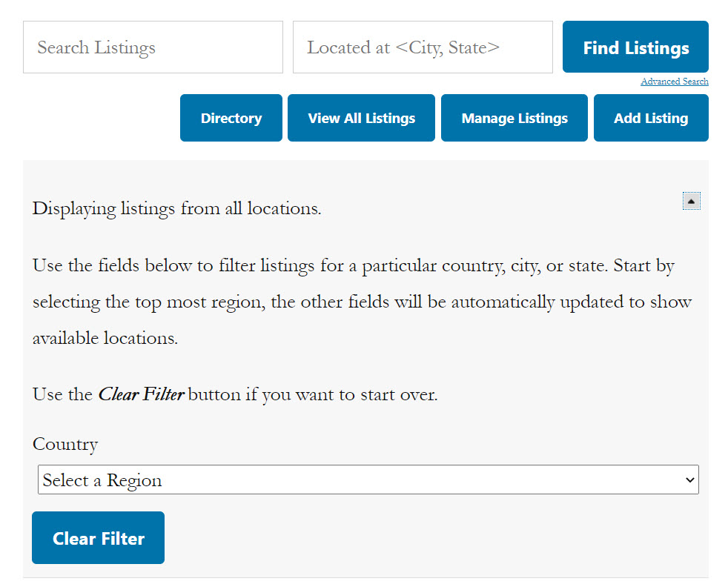Click the chevron on the Country dropdown
The width and height of the screenshot is (728, 587).
click(690, 480)
